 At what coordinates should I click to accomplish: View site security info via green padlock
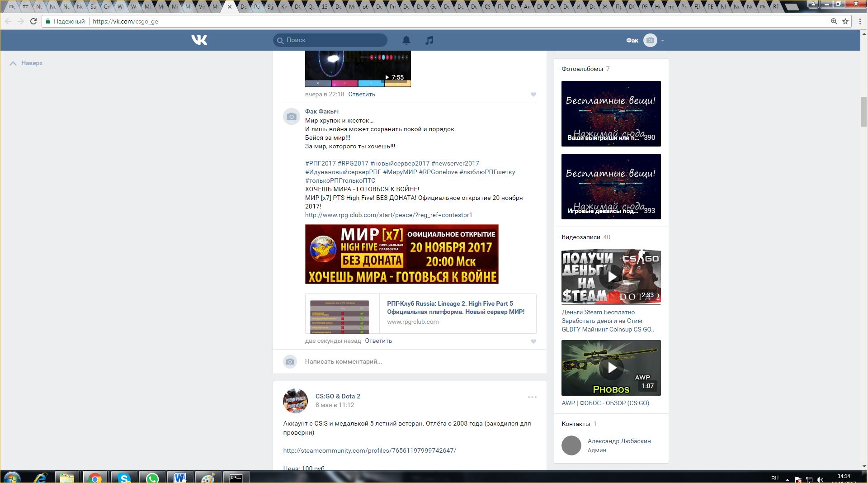(x=48, y=21)
